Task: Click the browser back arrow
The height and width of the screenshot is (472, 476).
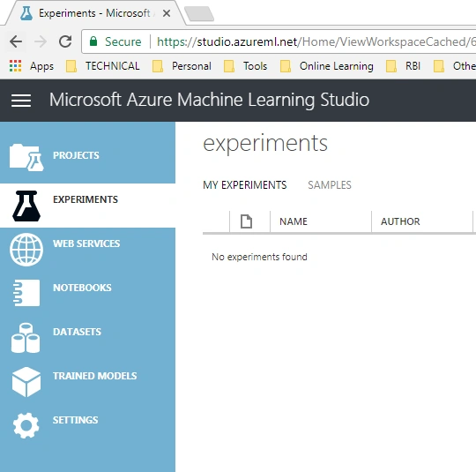Action: coord(16,41)
